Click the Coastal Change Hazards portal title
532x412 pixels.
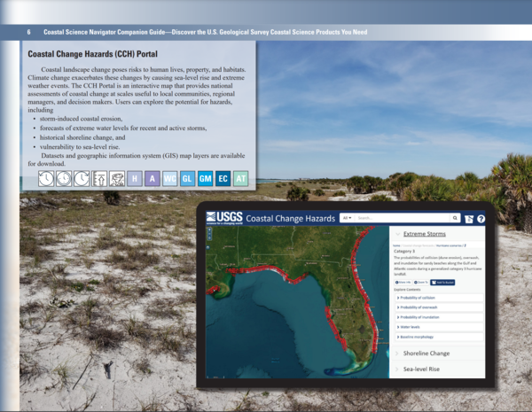tap(291, 218)
